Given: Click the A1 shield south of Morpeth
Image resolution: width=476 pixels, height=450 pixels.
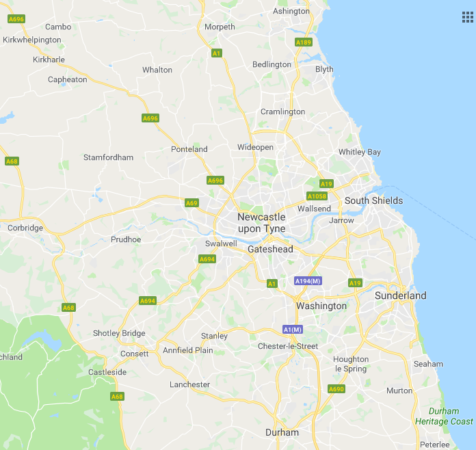Looking at the screenshot, I should pyautogui.click(x=216, y=53).
